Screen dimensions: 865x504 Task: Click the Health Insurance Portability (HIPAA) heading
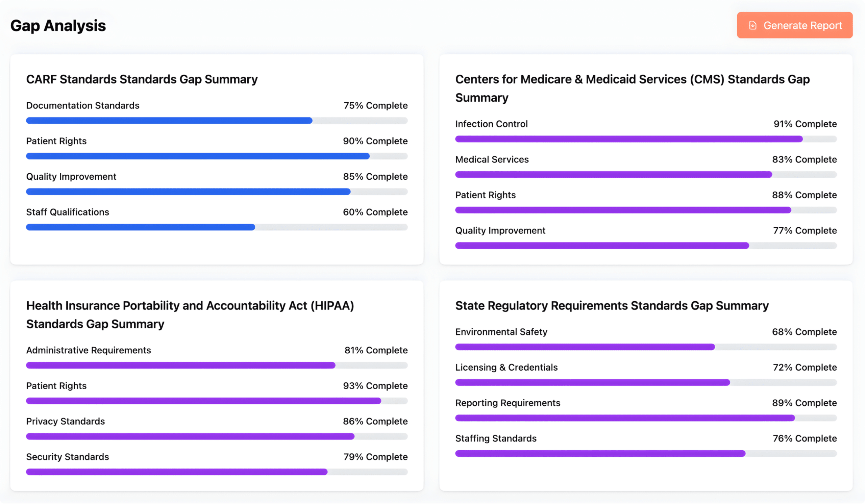190,315
